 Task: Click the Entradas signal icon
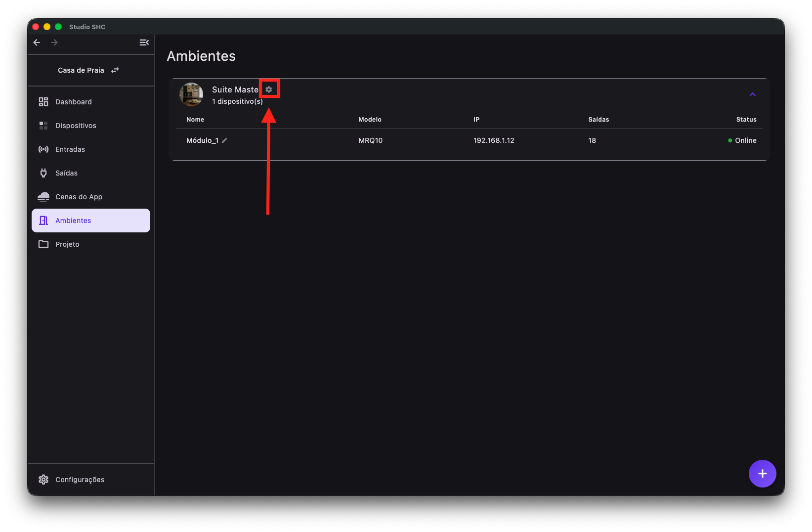[x=43, y=149]
